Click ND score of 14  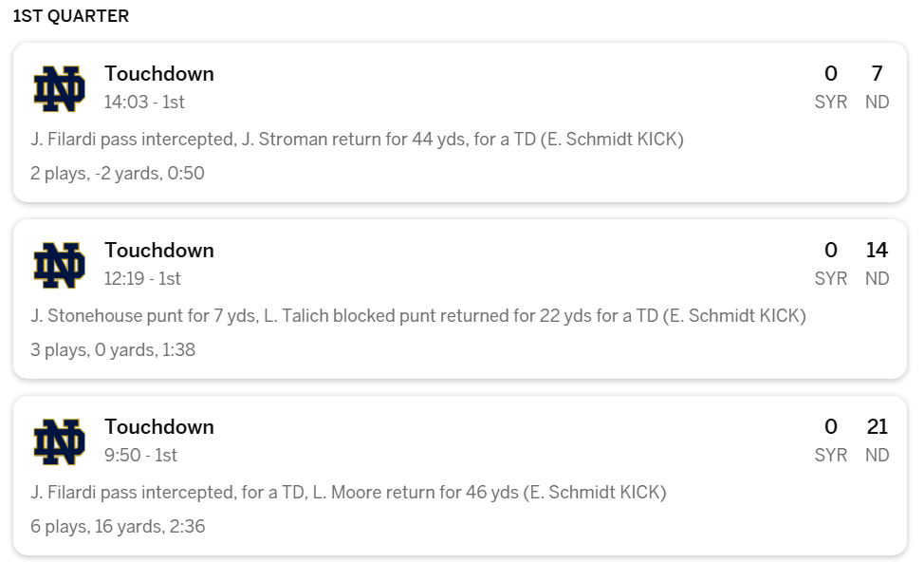click(877, 251)
